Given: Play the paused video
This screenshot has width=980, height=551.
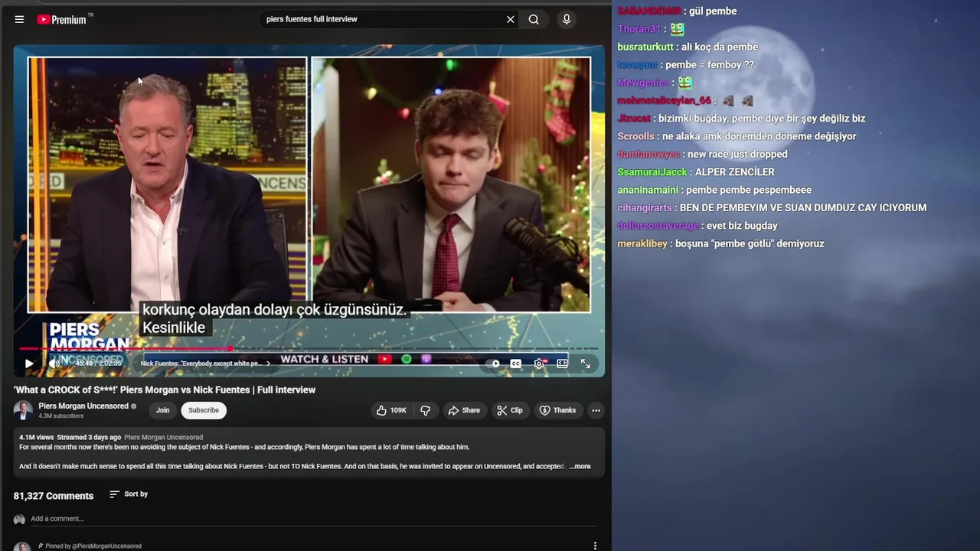Looking at the screenshot, I should (29, 364).
